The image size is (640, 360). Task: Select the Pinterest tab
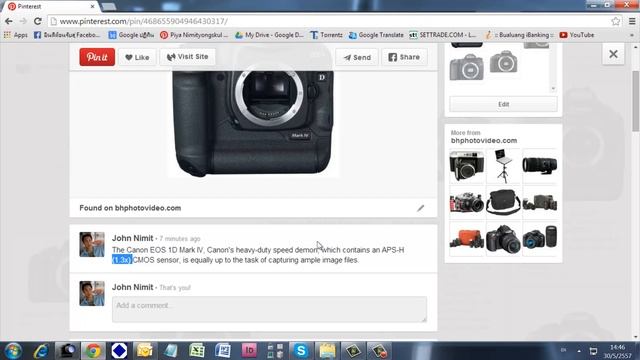[x=51, y=7]
